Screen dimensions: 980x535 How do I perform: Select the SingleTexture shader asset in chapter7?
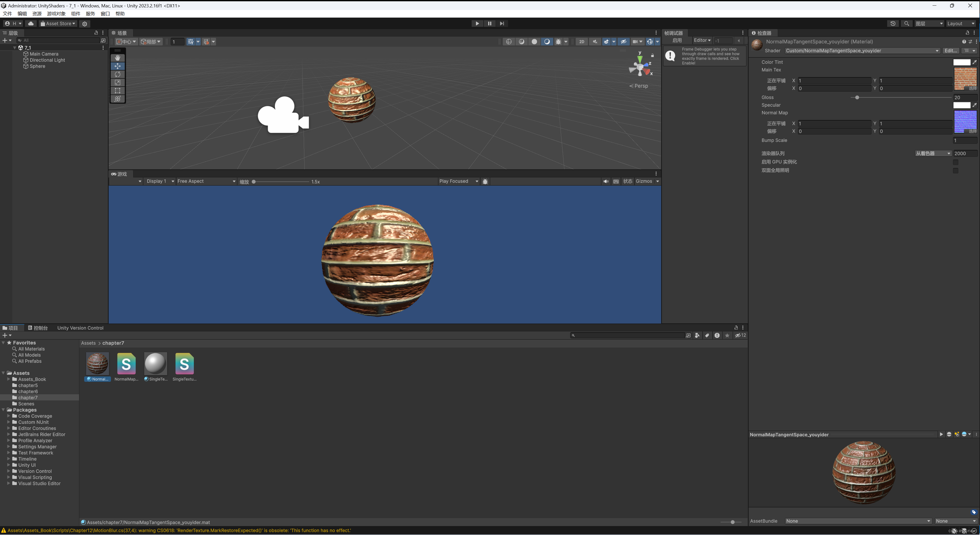pyautogui.click(x=184, y=364)
